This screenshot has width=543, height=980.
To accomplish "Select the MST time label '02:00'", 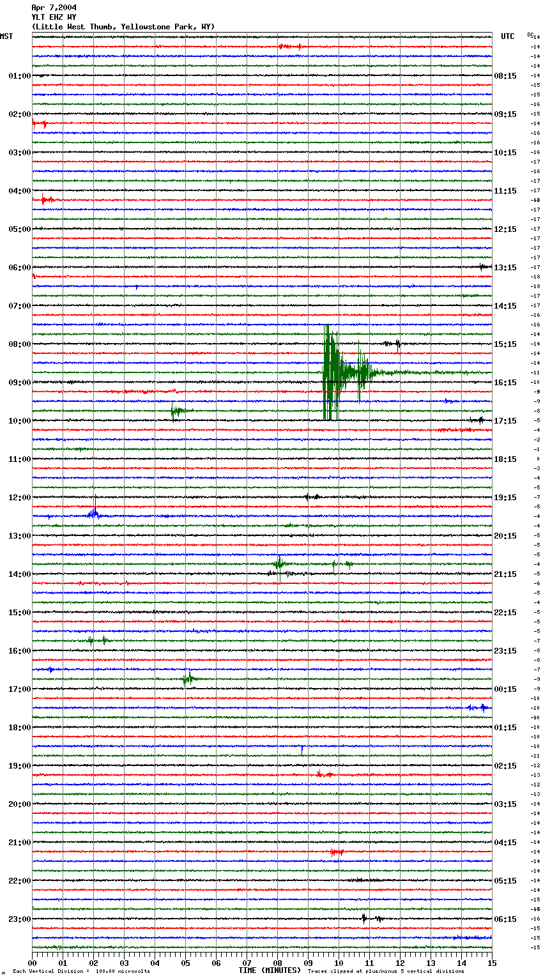I will [20, 114].
